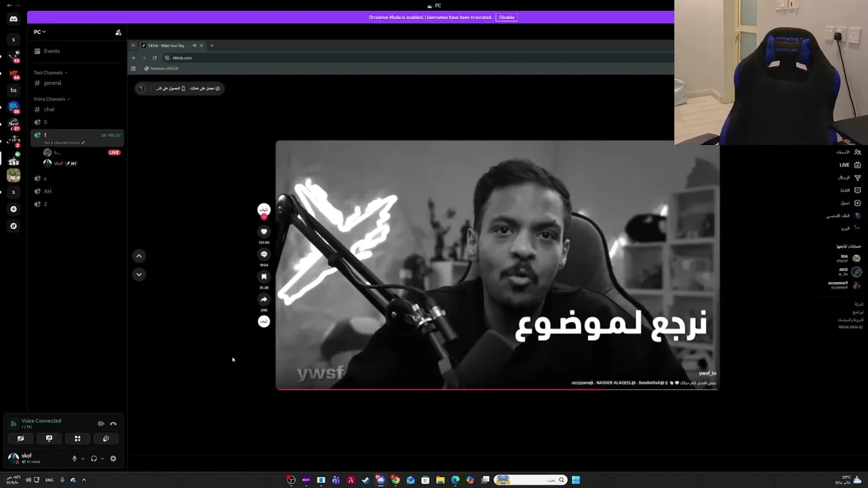868x488 pixels.
Task: Open a new browser tab plus
Action: tap(212, 45)
